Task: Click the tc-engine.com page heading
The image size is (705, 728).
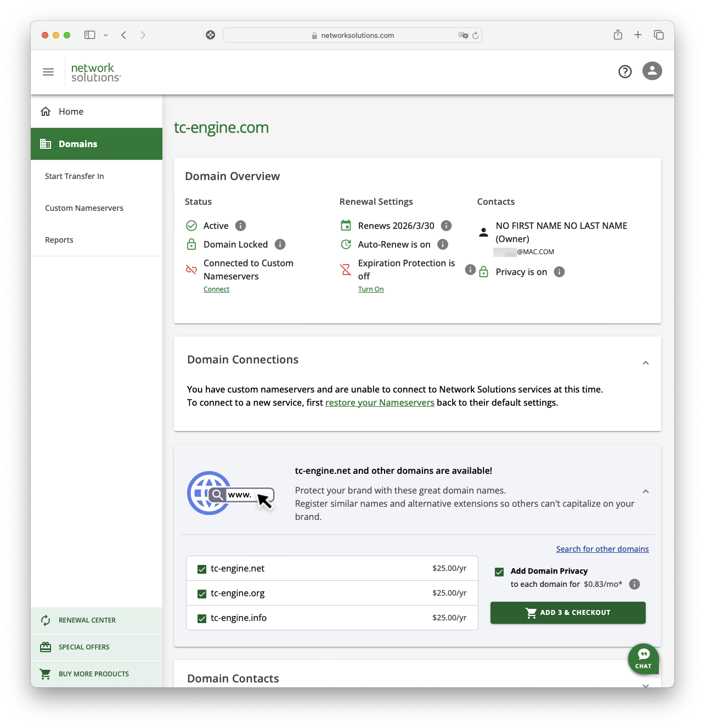Action: tap(221, 127)
